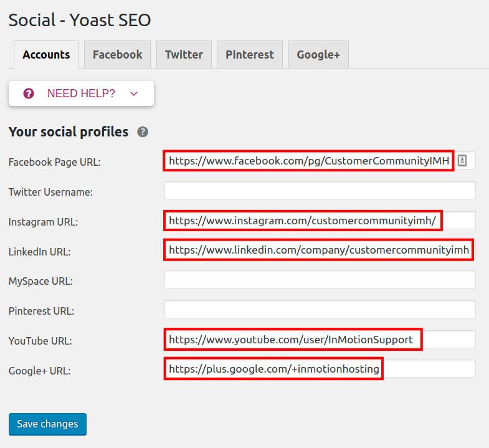Click the autofill icon in Facebook URL field
The height and width of the screenshot is (448, 489).
coord(462,161)
